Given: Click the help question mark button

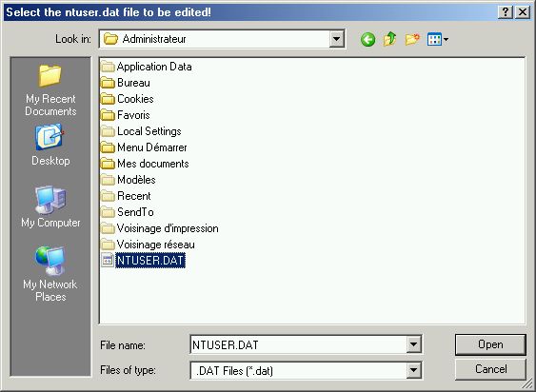Looking at the screenshot, I should click(506, 12).
